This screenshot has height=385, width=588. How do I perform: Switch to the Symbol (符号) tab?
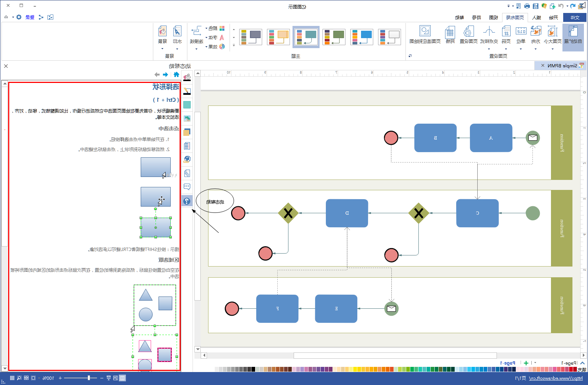pos(477,17)
